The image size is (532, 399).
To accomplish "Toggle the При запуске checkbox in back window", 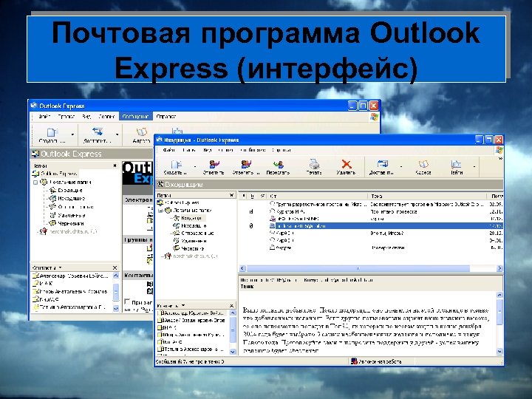I will [x=127, y=301].
